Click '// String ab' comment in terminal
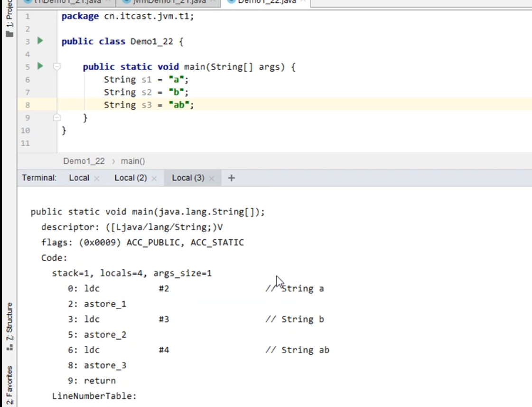532x407 pixels. click(x=297, y=350)
